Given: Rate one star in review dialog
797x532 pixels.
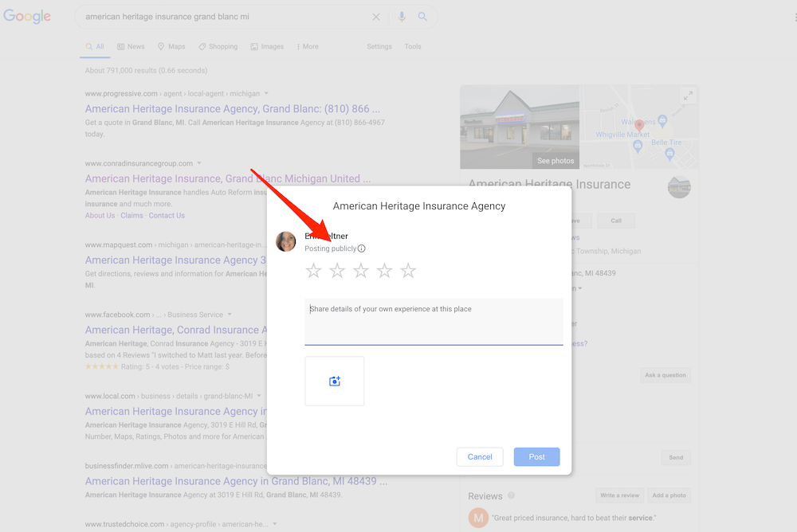Looking at the screenshot, I should click(x=313, y=271).
